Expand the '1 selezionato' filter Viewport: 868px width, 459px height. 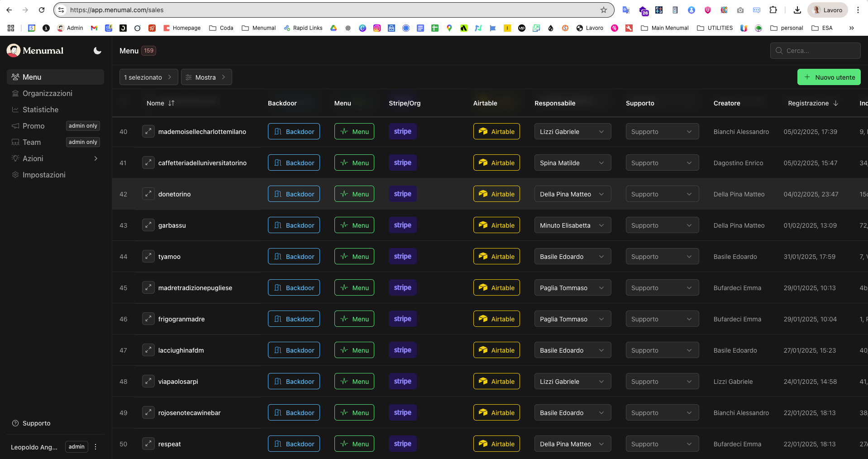148,77
